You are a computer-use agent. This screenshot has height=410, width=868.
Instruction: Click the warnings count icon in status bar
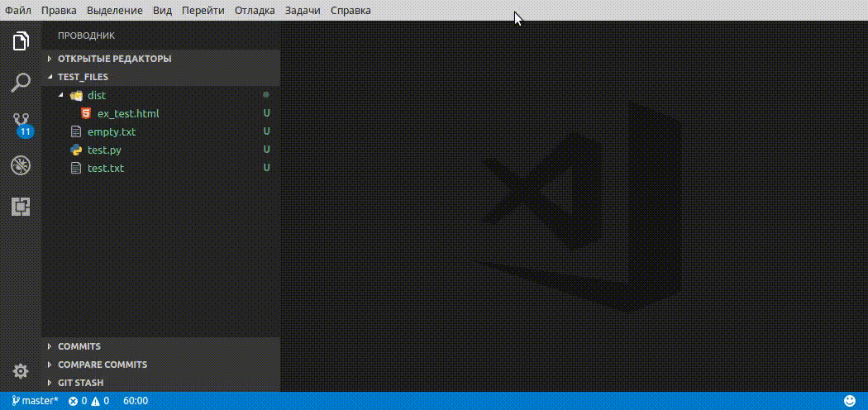pos(95,401)
